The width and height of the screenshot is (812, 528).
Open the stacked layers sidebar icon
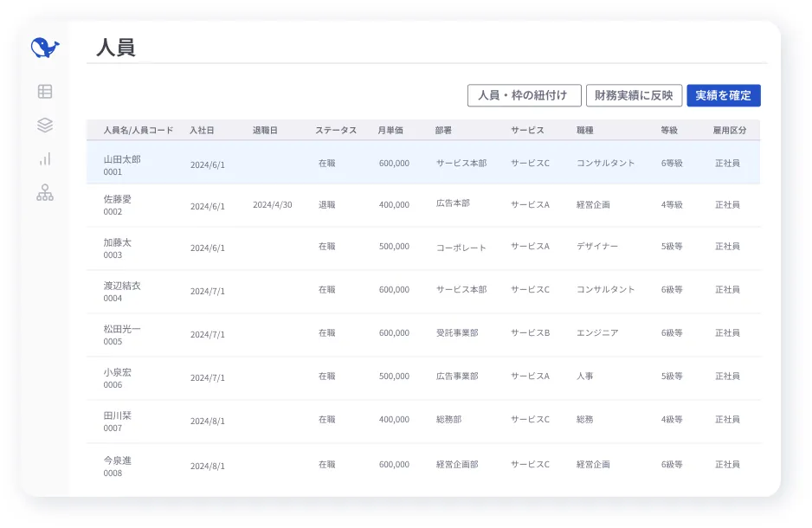pos(45,125)
